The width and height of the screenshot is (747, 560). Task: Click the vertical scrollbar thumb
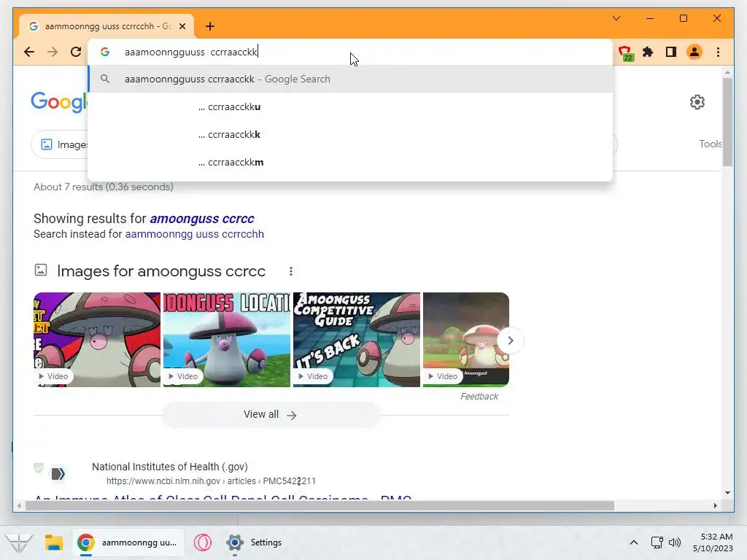(727, 122)
